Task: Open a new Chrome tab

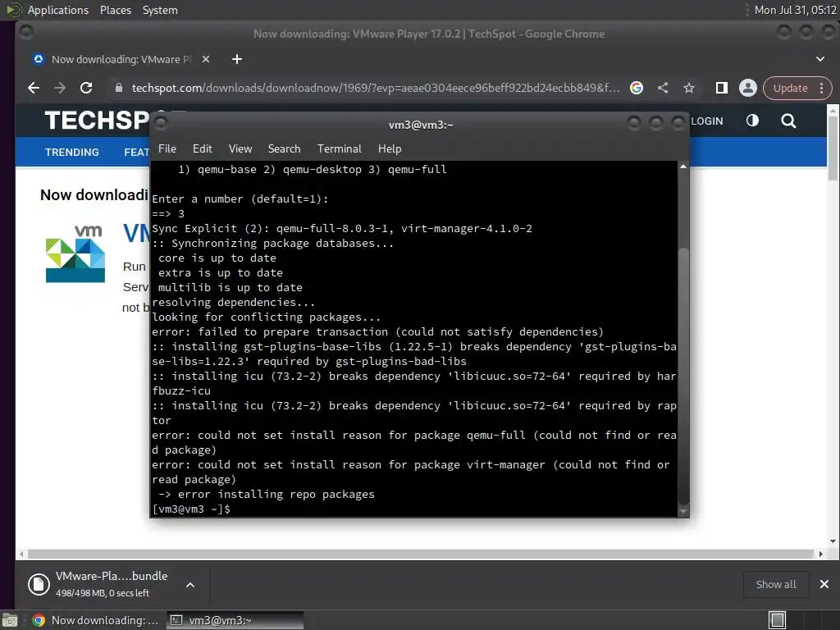Action: tap(237, 59)
